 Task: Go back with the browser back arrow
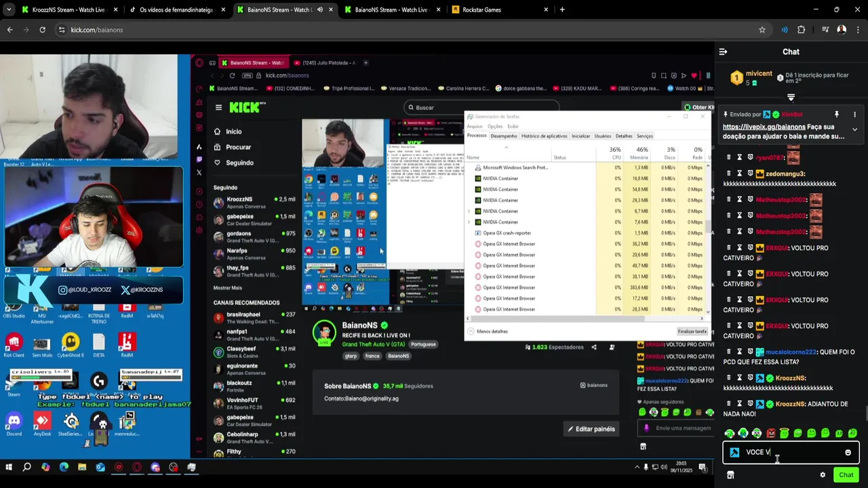9,30
